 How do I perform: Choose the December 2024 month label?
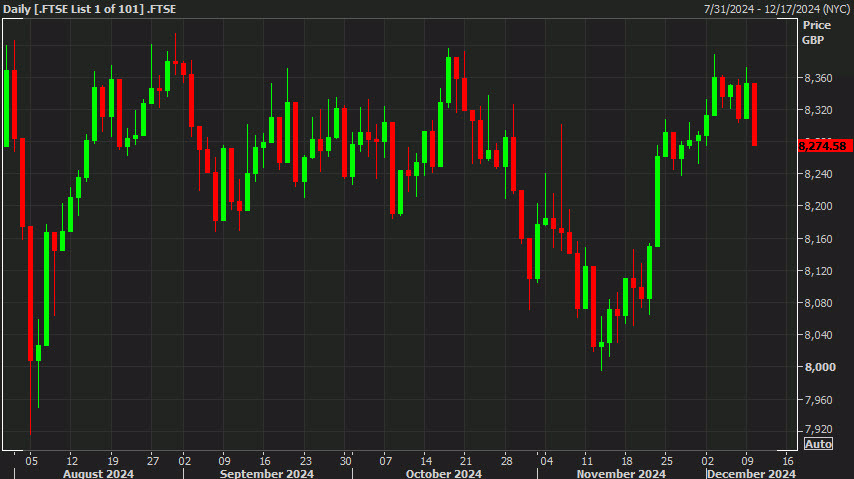click(751, 473)
